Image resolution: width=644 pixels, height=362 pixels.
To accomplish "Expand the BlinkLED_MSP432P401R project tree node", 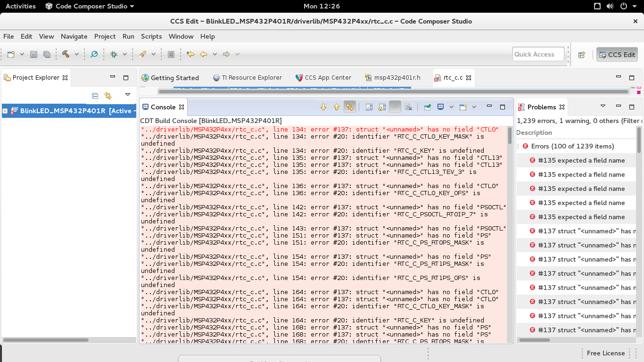I will coord(5,111).
